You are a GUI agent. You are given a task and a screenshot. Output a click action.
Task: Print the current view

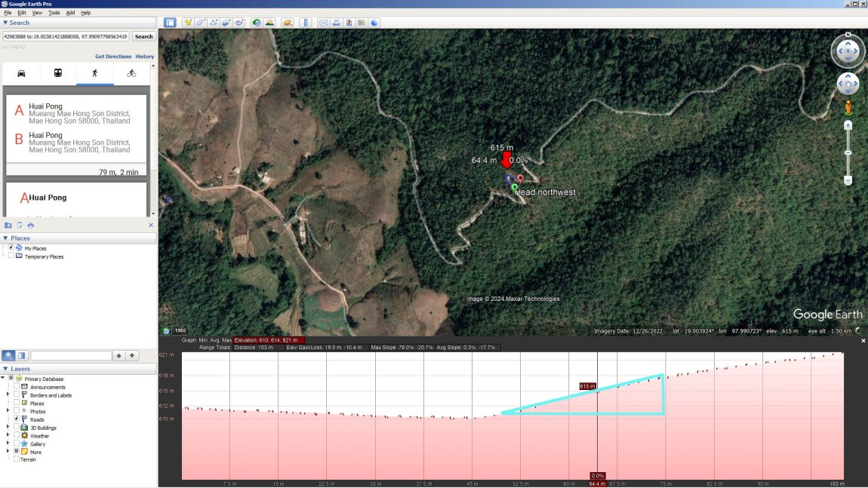[335, 23]
